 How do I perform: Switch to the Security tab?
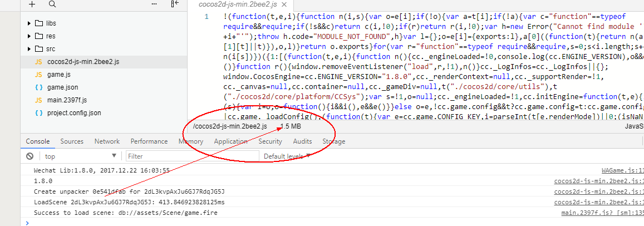click(271, 141)
